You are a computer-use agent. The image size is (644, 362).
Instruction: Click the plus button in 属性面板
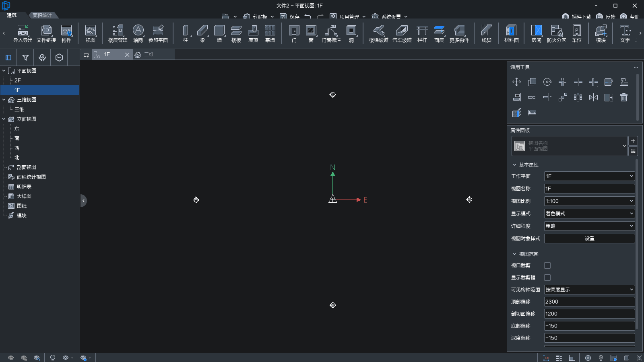tap(633, 141)
